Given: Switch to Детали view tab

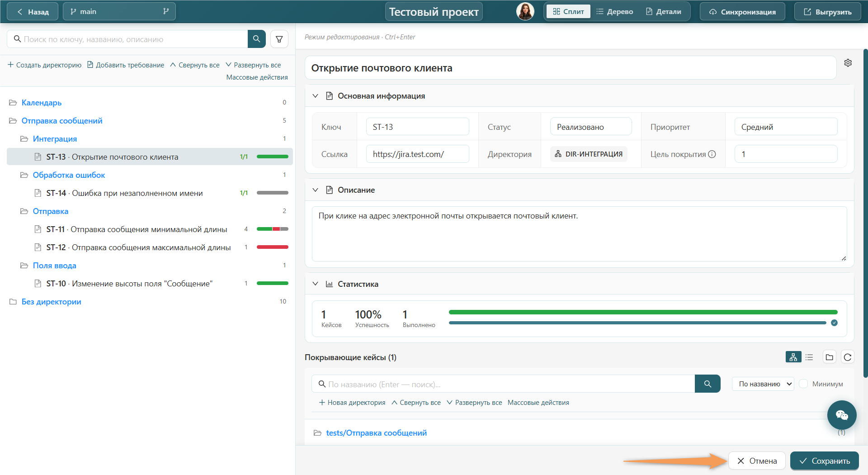Looking at the screenshot, I should pyautogui.click(x=664, y=11).
